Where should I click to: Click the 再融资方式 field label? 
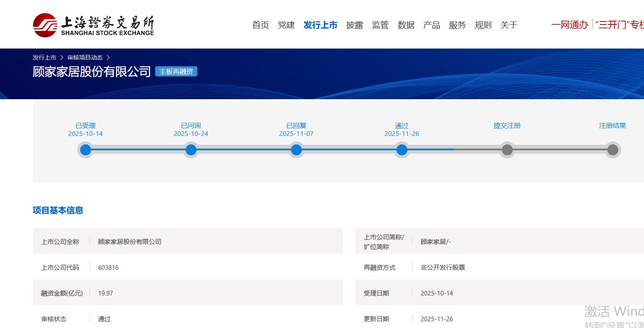[x=380, y=268]
